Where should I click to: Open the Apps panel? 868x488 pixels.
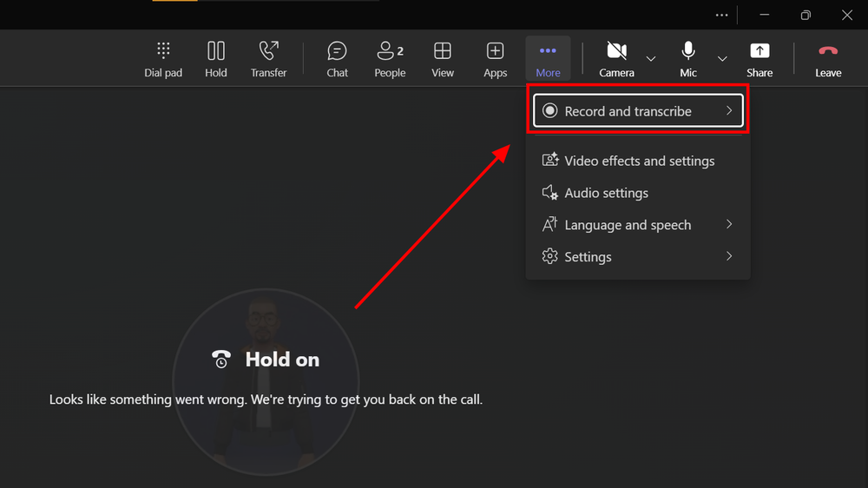click(495, 59)
